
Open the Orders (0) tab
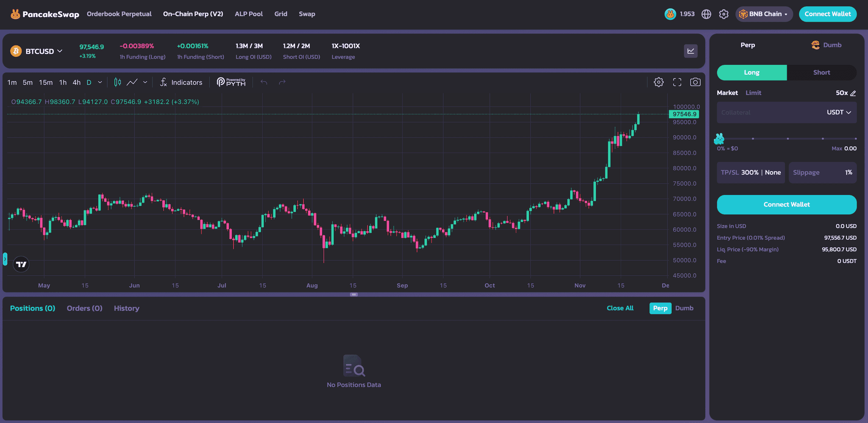(84, 308)
